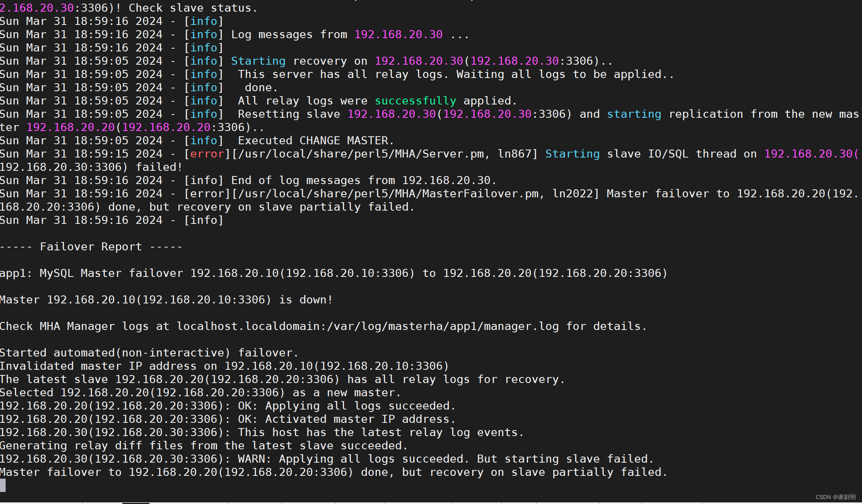Click the terminal cursor block at the prompt
862x504 pixels.
[3, 486]
